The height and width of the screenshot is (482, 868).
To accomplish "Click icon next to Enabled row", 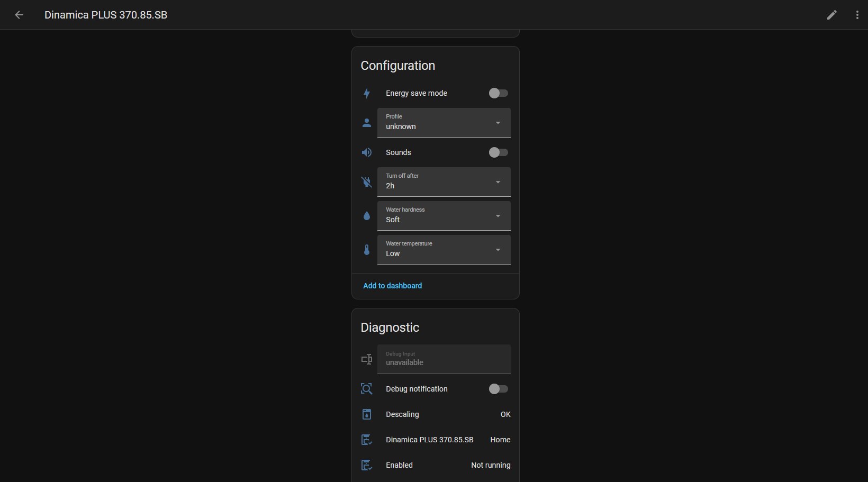I will (367, 465).
